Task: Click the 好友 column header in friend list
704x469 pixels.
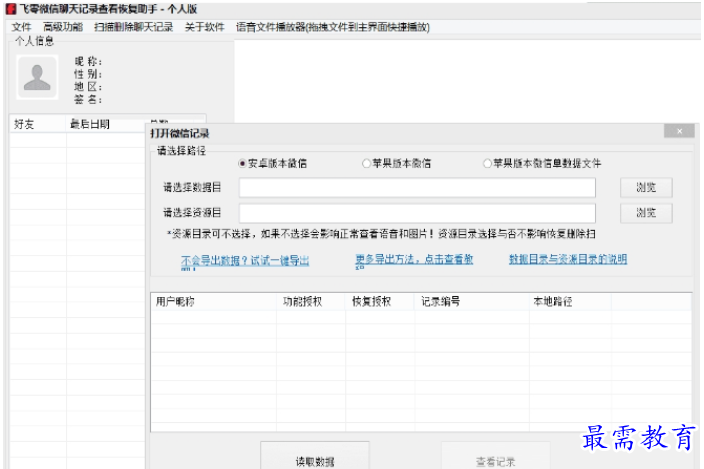Action: pyautogui.click(x=38, y=124)
